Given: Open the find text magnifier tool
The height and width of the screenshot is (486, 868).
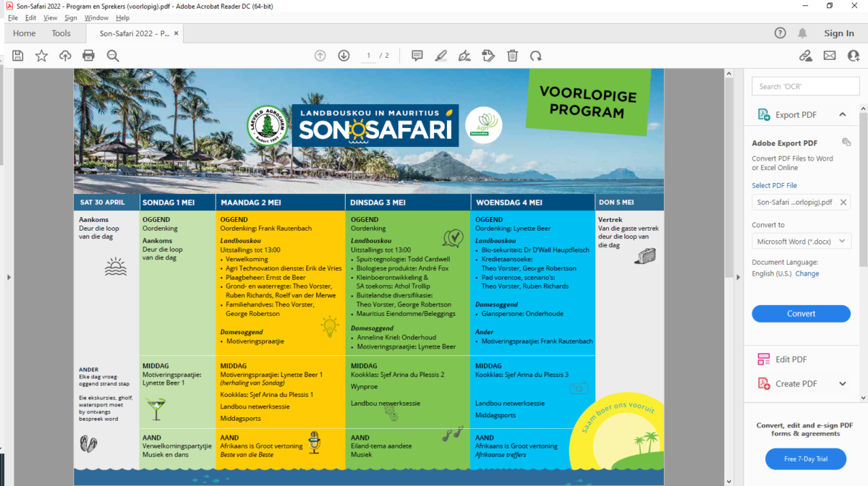Looking at the screenshot, I should [112, 56].
